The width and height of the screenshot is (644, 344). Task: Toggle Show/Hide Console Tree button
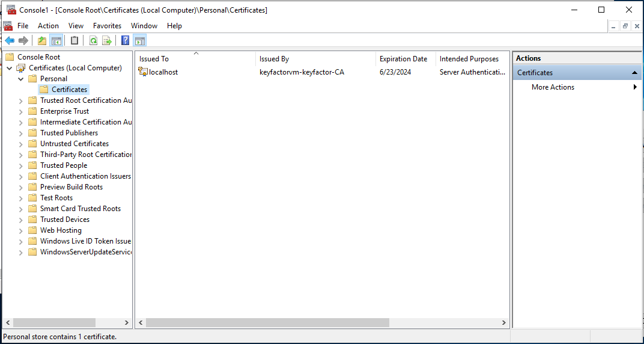tap(56, 40)
